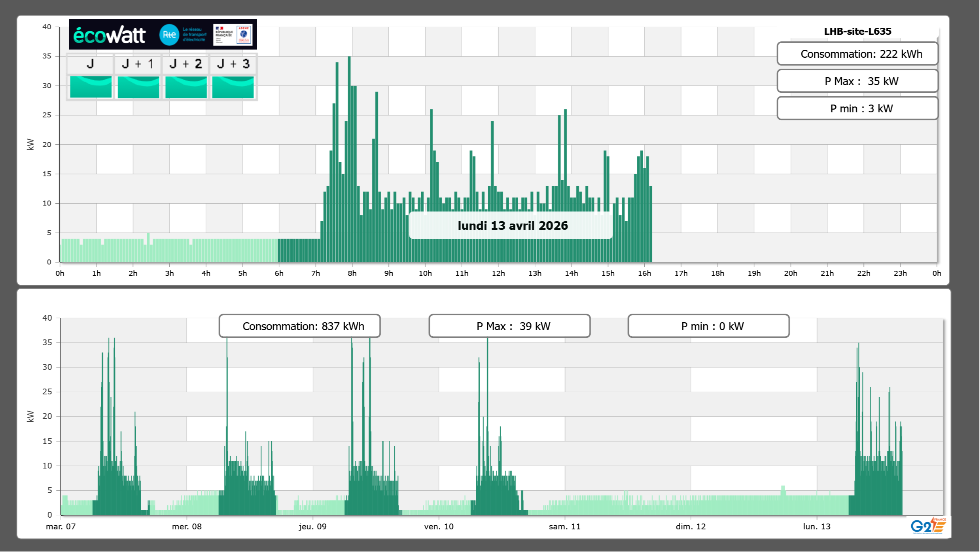Select the J + 2 tab

(186, 64)
